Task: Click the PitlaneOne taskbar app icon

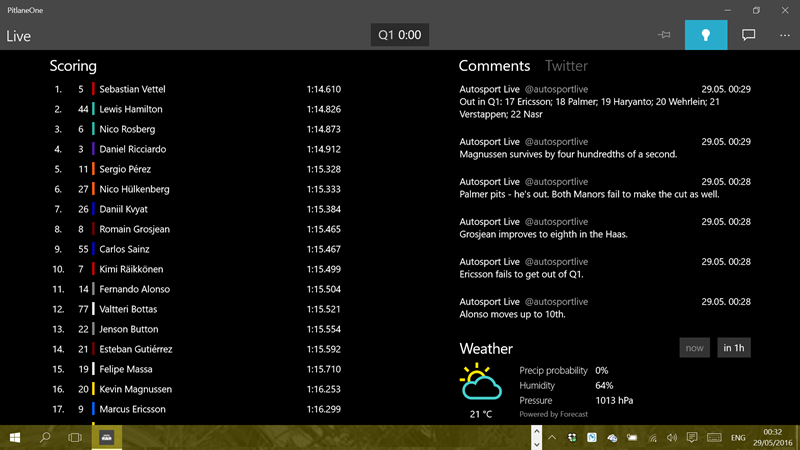Action: coord(106,438)
